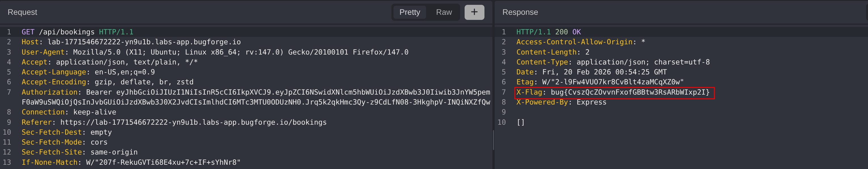Click the plus button beside Raw
This screenshot has height=169, width=868.
click(x=474, y=12)
